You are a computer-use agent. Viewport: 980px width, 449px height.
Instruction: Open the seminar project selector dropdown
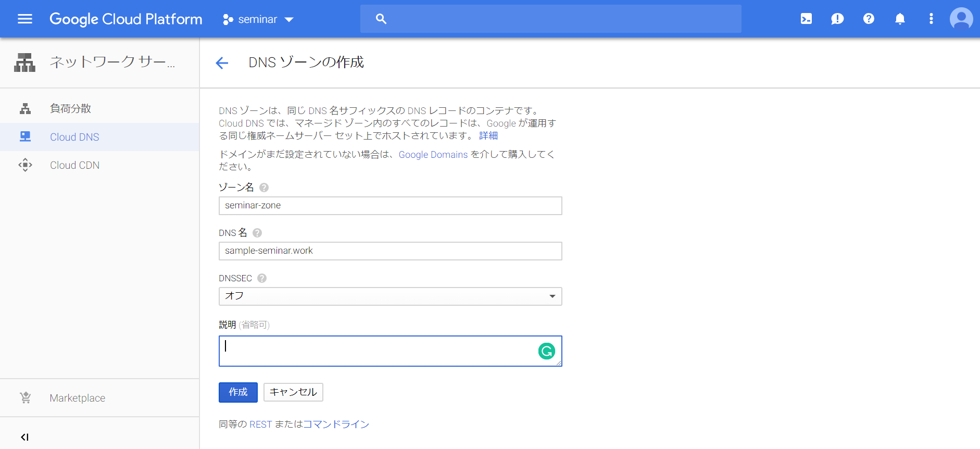click(x=258, y=19)
